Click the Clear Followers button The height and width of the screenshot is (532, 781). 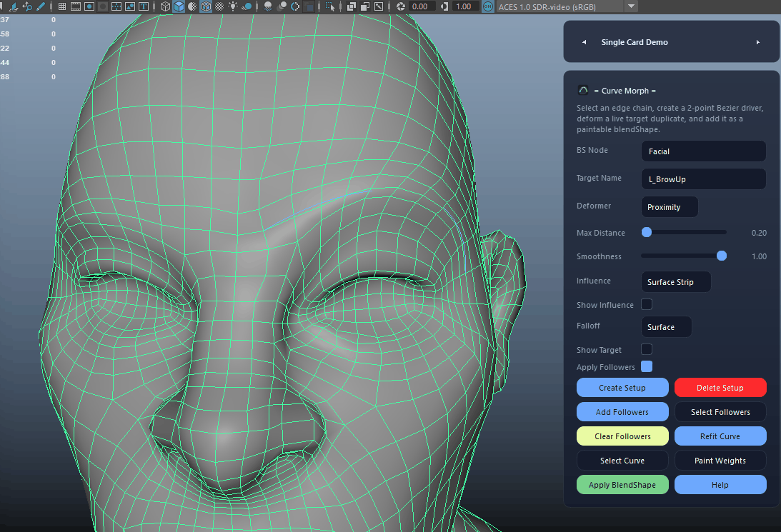622,436
